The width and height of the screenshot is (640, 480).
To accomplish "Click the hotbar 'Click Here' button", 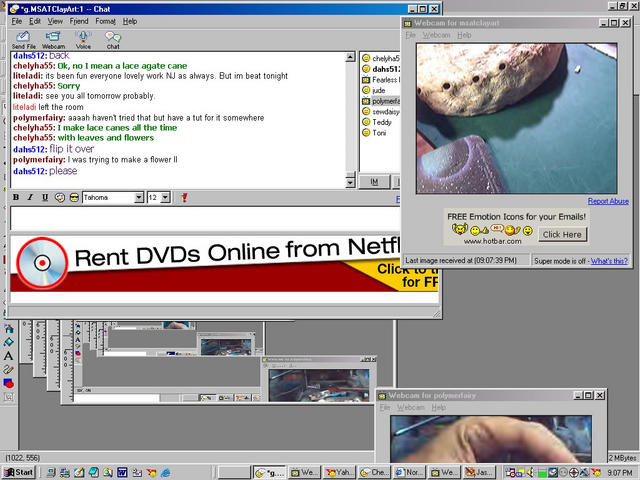I will point(562,235).
